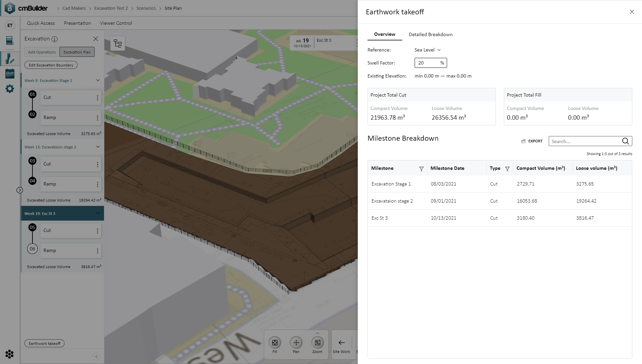This screenshot has height=364, width=642.
Task: Switch to the Detailed Breakdown tab
Action: tap(430, 34)
